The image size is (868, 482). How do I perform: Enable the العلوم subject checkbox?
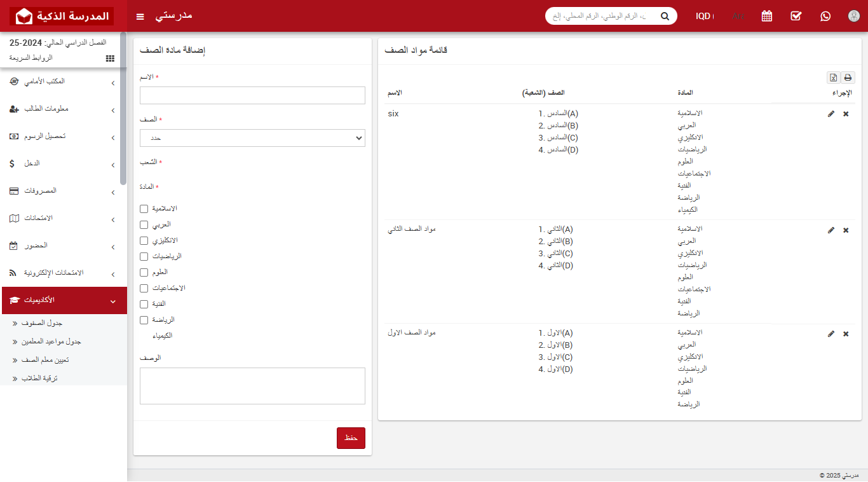tap(142, 272)
